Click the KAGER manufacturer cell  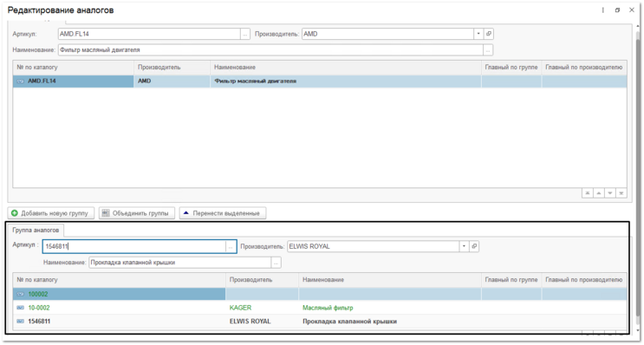262,308
